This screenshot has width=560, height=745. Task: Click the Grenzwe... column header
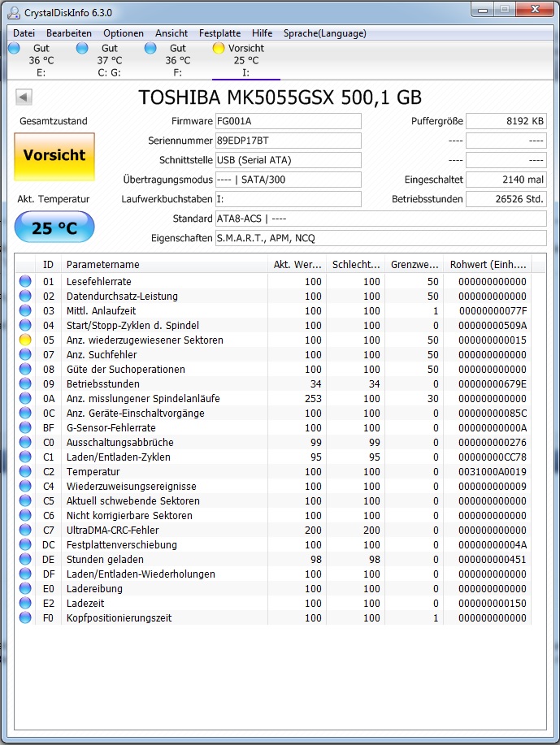coord(414,265)
